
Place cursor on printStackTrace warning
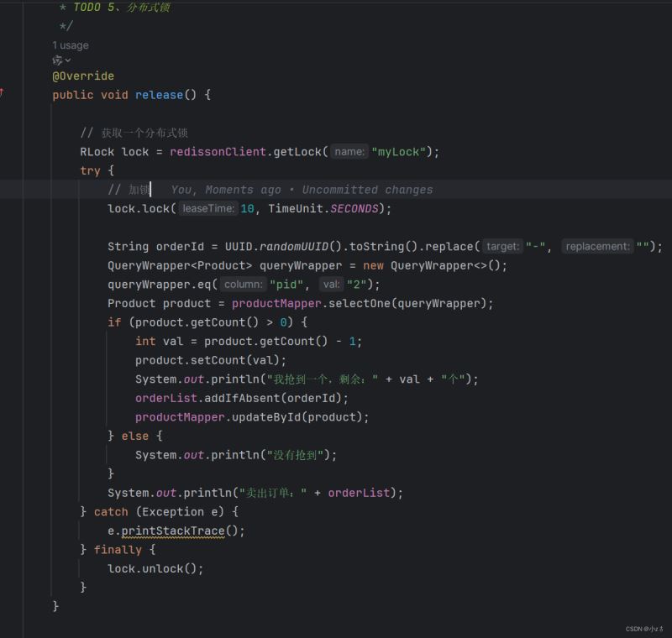173,531
